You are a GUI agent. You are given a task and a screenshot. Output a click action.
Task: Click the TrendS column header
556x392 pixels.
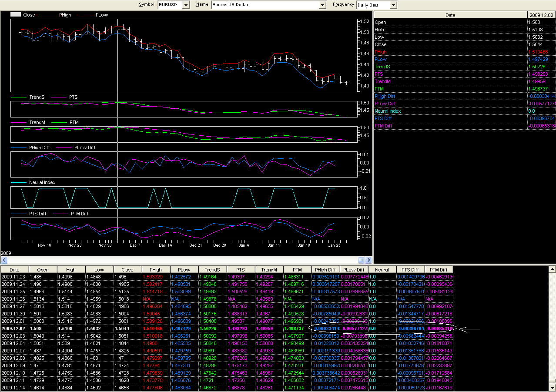coord(212,270)
